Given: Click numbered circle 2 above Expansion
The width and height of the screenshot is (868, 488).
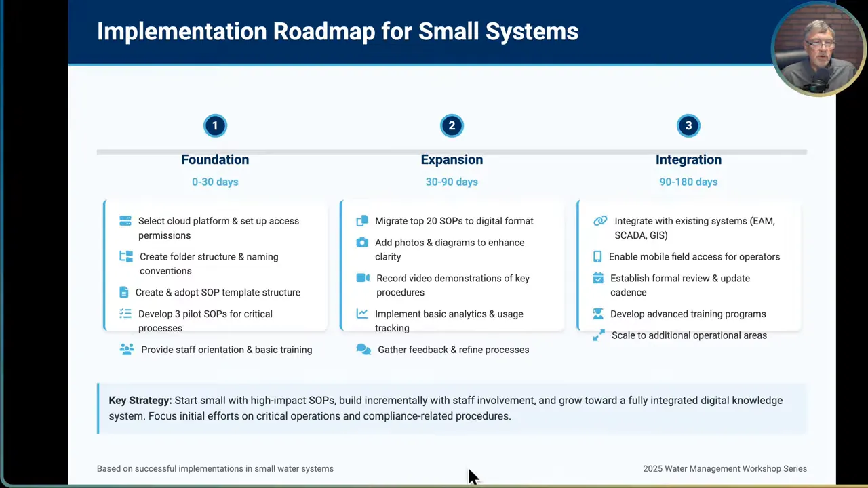Looking at the screenshot, I should (452, 125).
